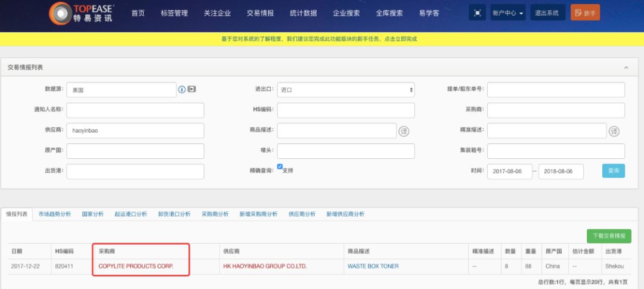Click the 出货港 input field
Viewport: 644px width, 289px height.
coord(135,171)
